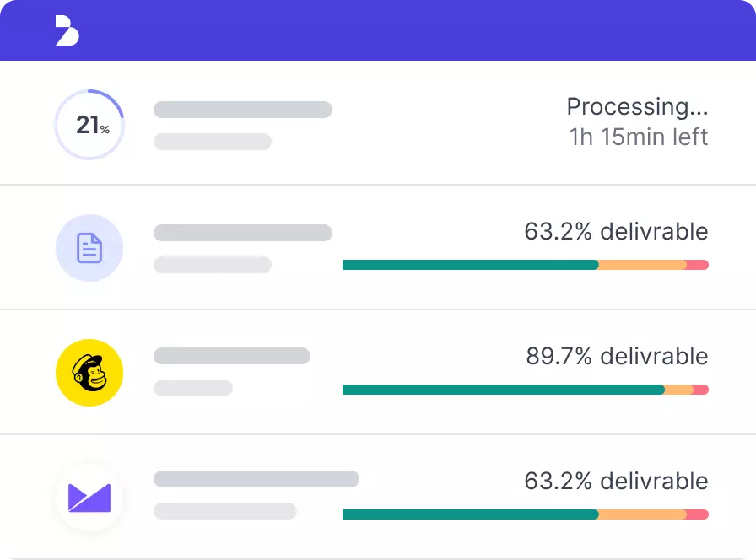
Task: Select title placeholder beside the 21% circle
Action: point(243,110)
